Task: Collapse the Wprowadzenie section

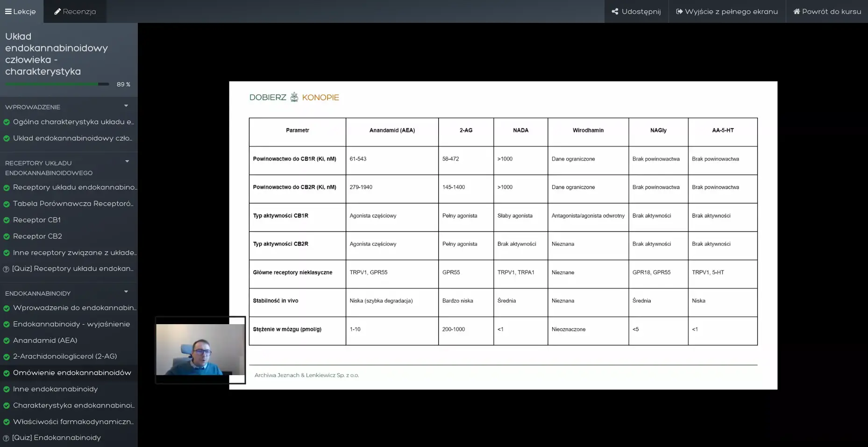Action: point(126,106)
